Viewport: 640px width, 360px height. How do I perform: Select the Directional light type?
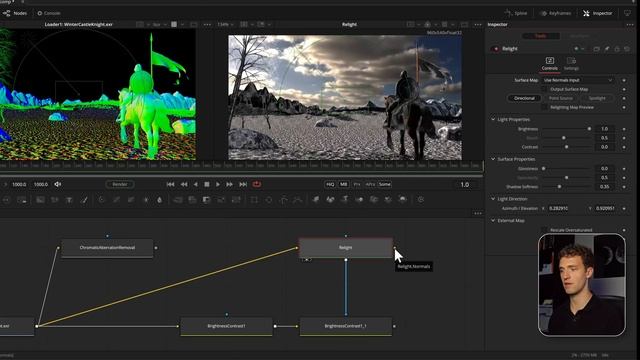pyautogui.click(x=524, y=98)
